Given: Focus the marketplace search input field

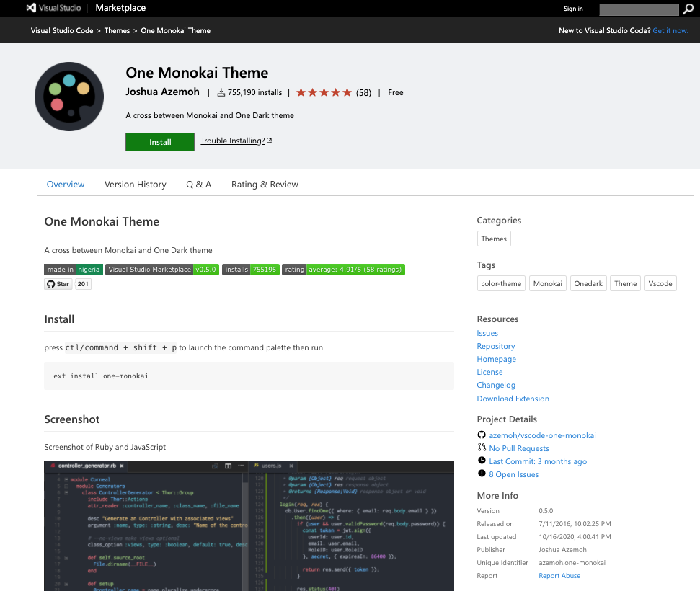Looking at the screenshot, I should pyautogui.click(x=639, y=9).
